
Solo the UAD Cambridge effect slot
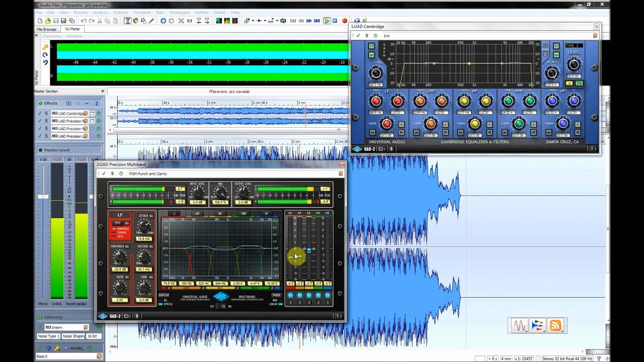coord(46,114)
